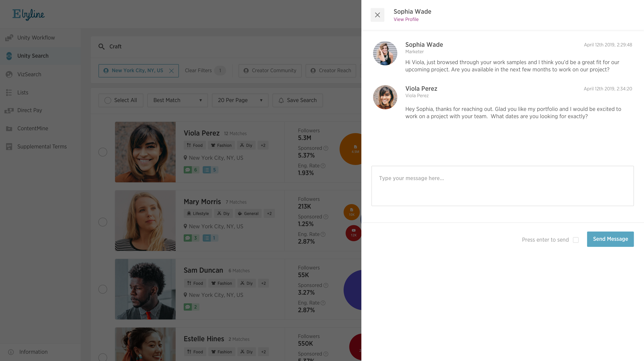The image size is (644, 361).
Task: Open the Creator Reach filter dropdown
Action: [331, 71]
